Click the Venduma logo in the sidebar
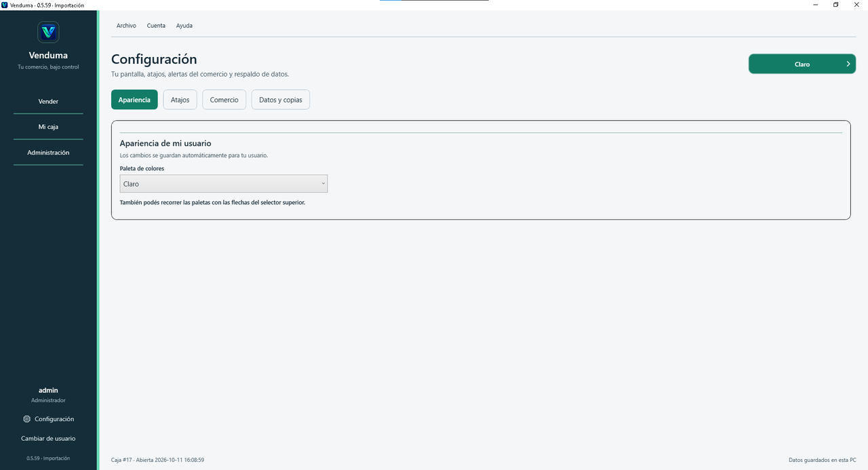 [48, 32]
